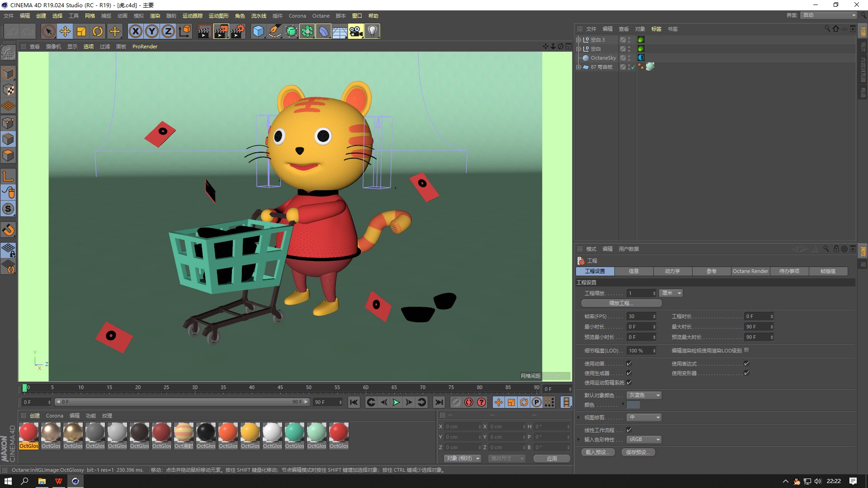Open render settings icon
The image size is (868, 488).
point(238,31)
